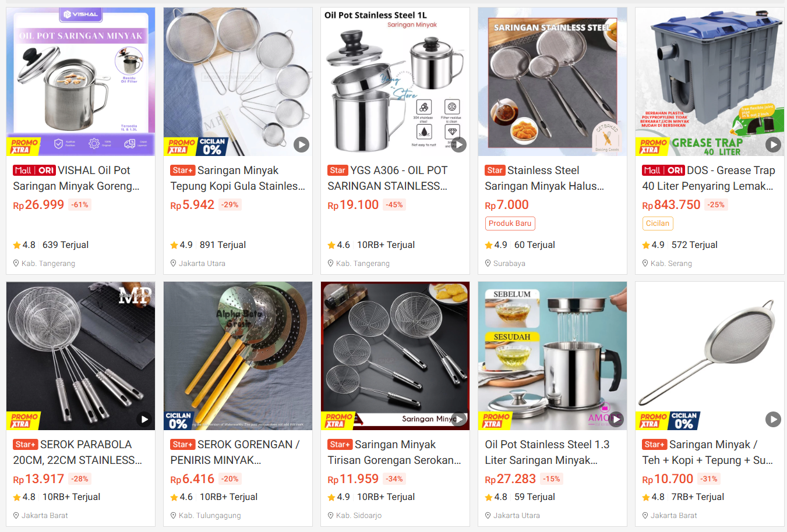Screen dimensions: 787x532
Task: Click PROMO XTRA badge on VISHAL Oil Pot image
Action: tap(24, 146)
